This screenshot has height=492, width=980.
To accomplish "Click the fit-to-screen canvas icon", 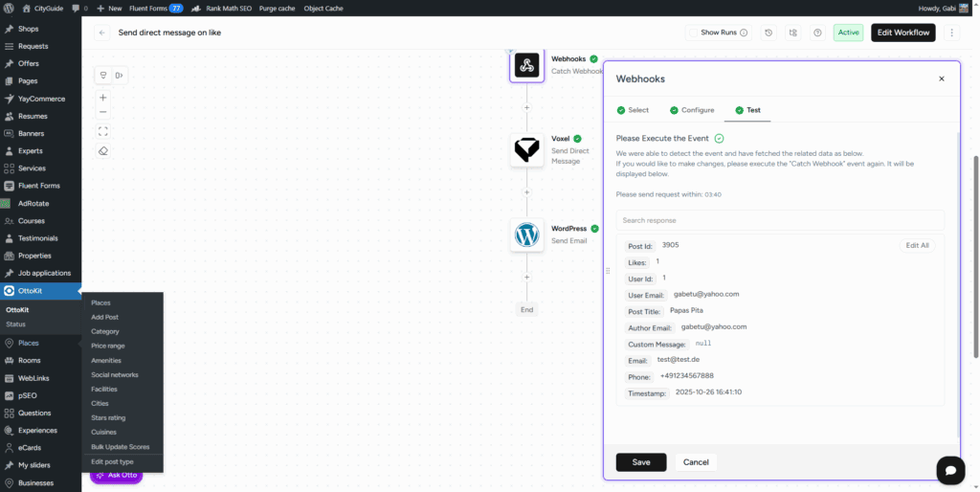I will pos(103,131).
